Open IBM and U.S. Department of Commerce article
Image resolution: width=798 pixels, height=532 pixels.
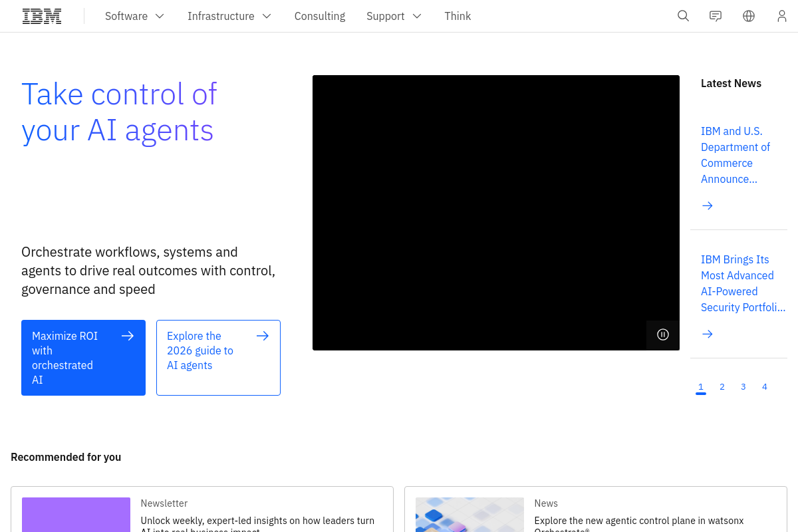pyautogui.click(x=735, y=155)
